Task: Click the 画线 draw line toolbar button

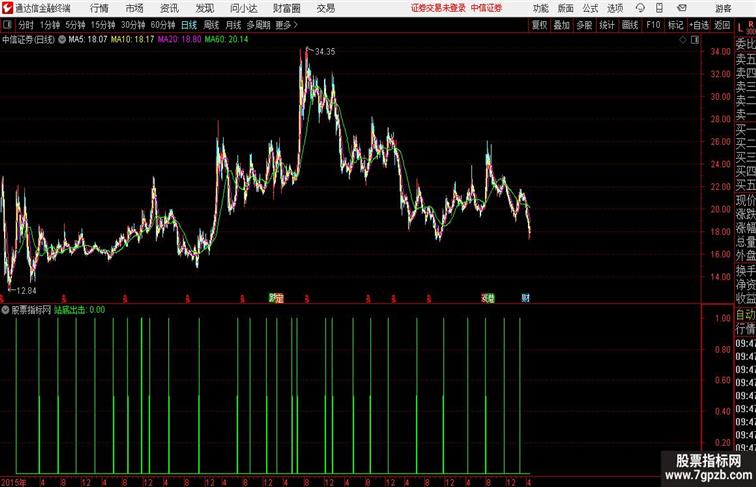Action: (x=630, y=25)
